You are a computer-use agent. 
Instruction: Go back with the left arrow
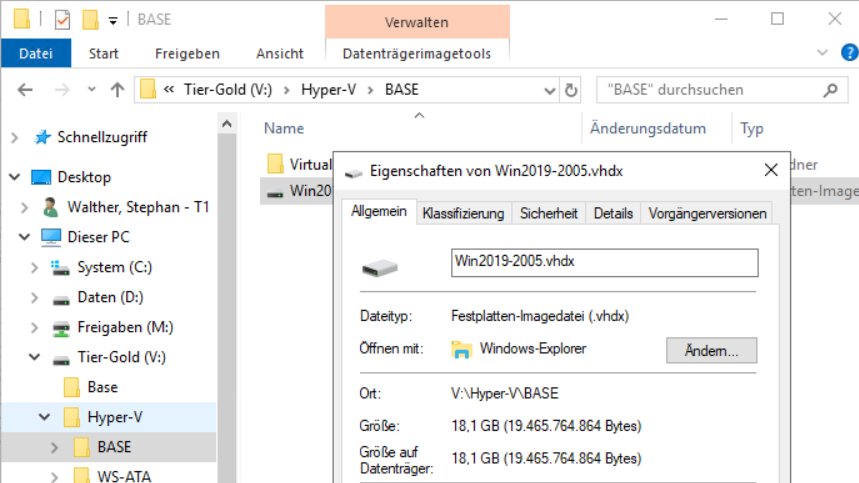[x=25, y=89]
